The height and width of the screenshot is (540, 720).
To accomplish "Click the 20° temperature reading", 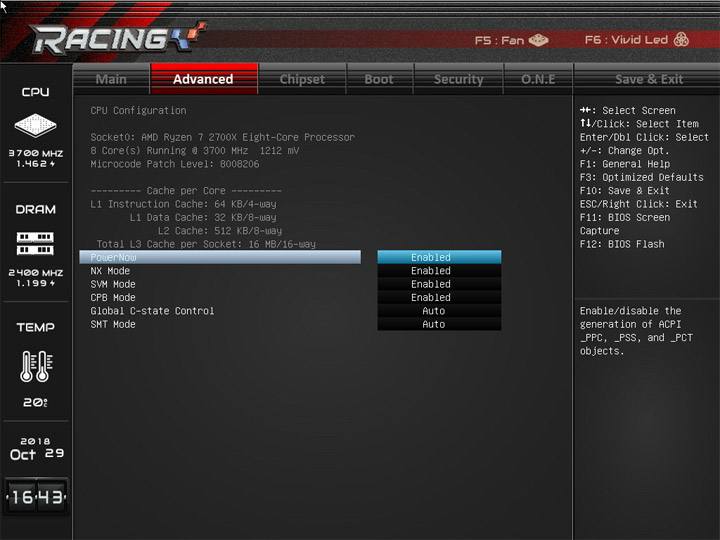I will (x=35, y=402).
